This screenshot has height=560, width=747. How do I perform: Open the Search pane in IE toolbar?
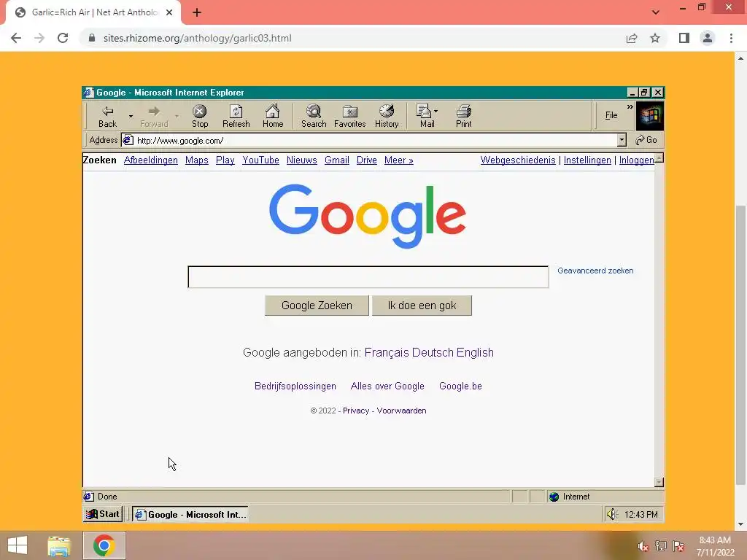[314, 116]
